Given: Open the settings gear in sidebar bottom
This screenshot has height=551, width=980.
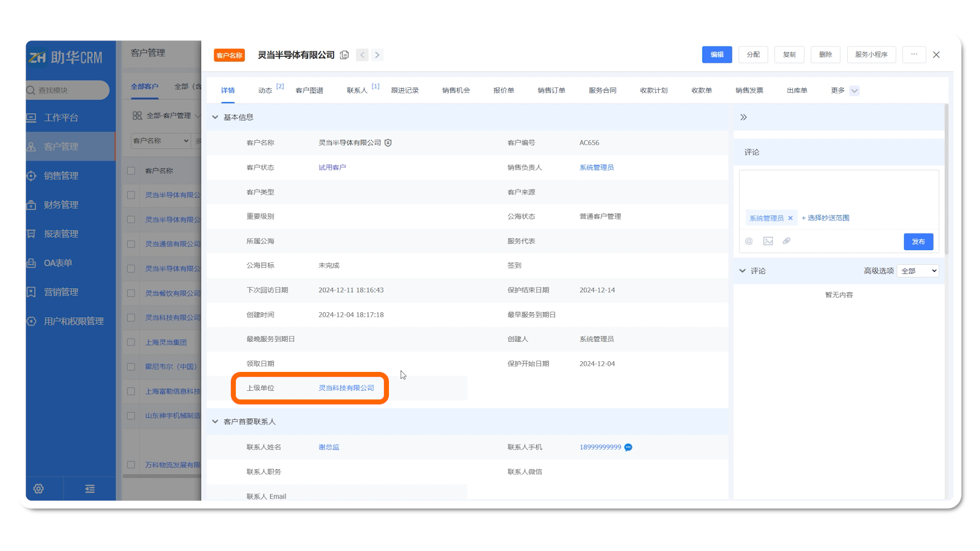Looking at the screenshot, I should coord(38,489).
